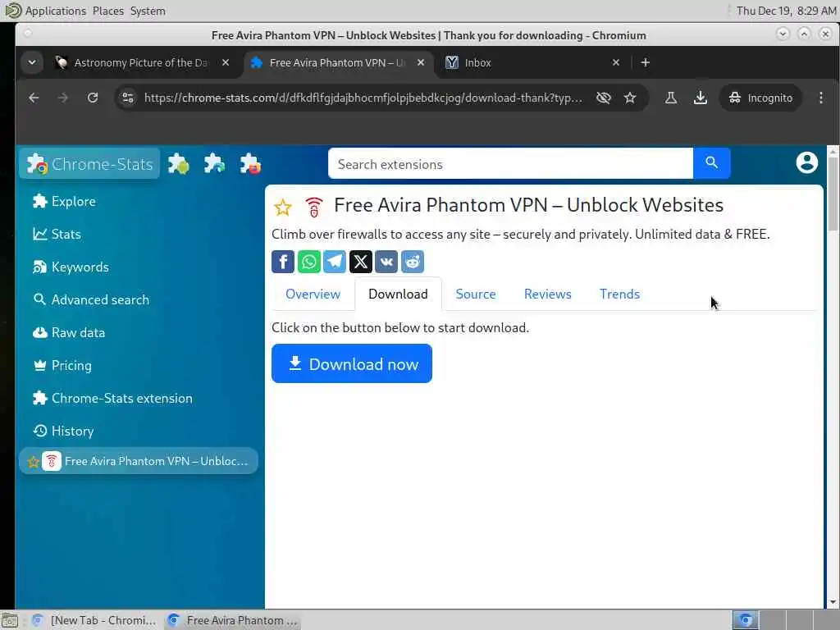Click the blue search magnifier button
The image size is (840, 630).
point(711,163)
